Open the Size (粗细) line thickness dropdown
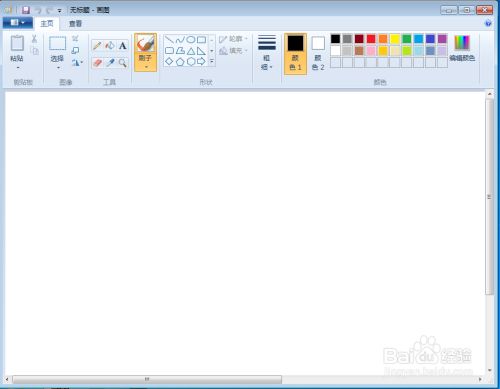The image size is (500, 389). click(266, 53)
